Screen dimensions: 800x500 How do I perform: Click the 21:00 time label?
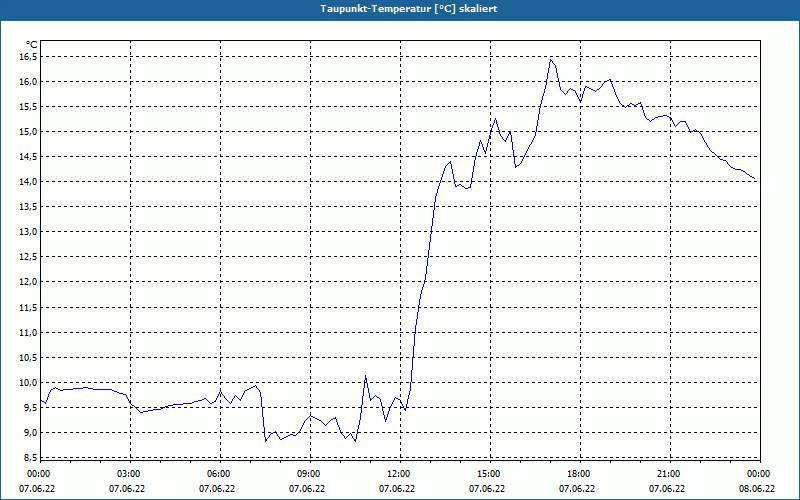pos(670,474)
